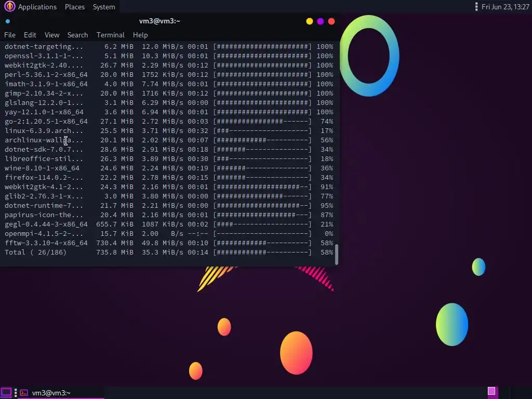The width and height of the screenshot is (532, 399).
Task: Click the linux-6.3.9.arch progress bar
Action: click(x=262, y=130)
